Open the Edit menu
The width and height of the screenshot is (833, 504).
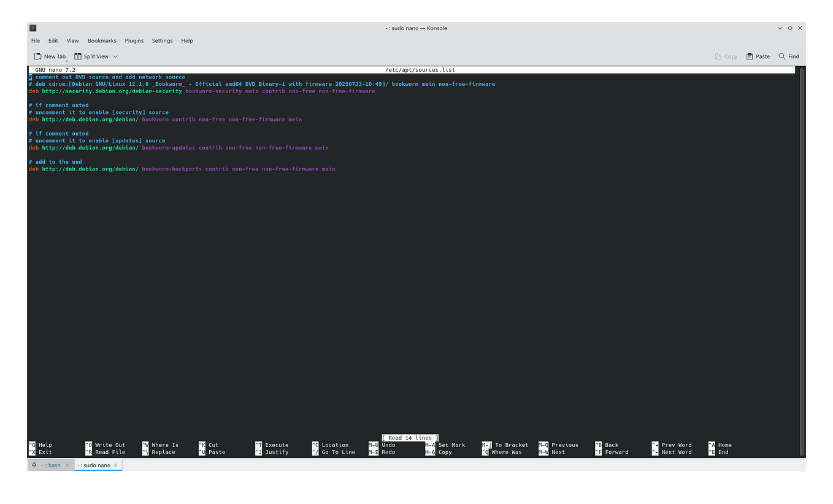point(53,40)
